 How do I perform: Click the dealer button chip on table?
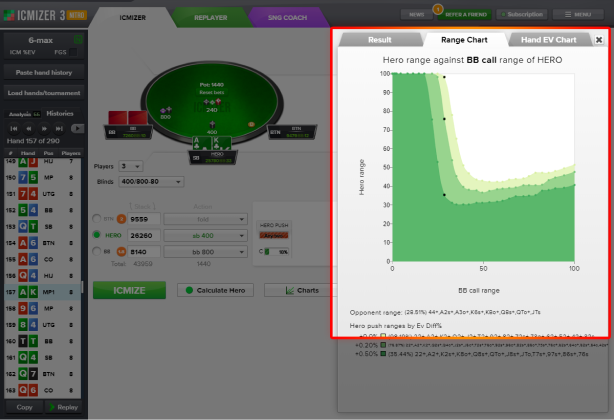[251, 124]
